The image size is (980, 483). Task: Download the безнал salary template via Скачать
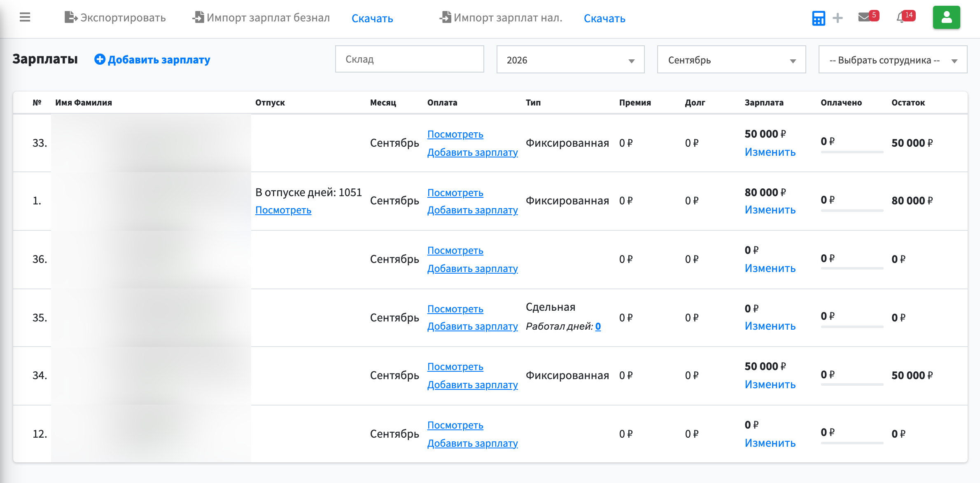tap(372, 19)
